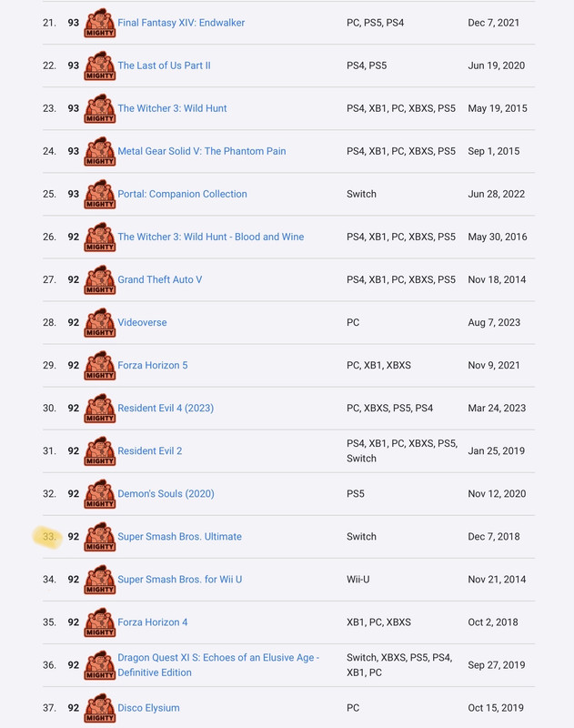Click Mighty badge icon beside Grand Theft Auto V
Image resolution: width=574 pixels, height=728 pixels.
(100, 280)
